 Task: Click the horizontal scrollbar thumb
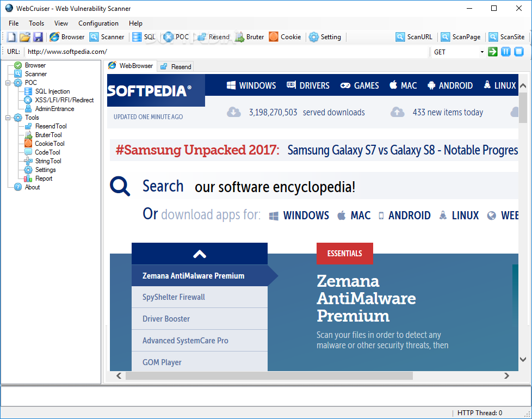click(x=269, y=375)
